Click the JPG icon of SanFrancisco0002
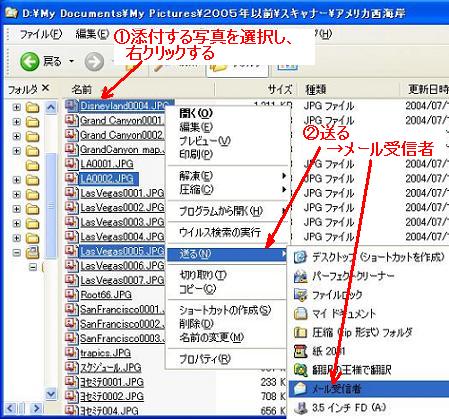 (x=71, y=324)
